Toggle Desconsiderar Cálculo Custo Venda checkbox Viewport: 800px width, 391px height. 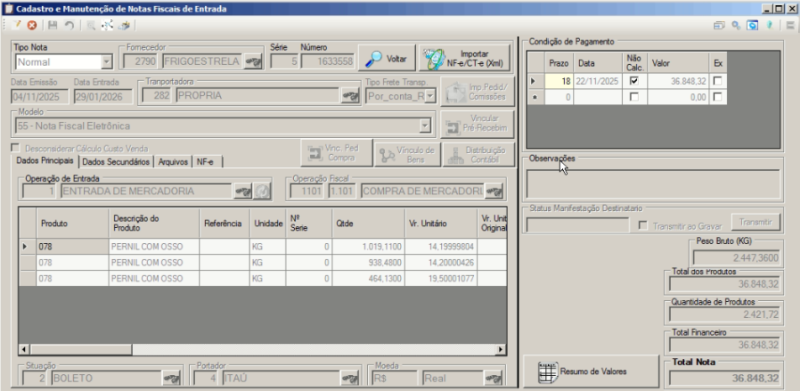(16, 148)
